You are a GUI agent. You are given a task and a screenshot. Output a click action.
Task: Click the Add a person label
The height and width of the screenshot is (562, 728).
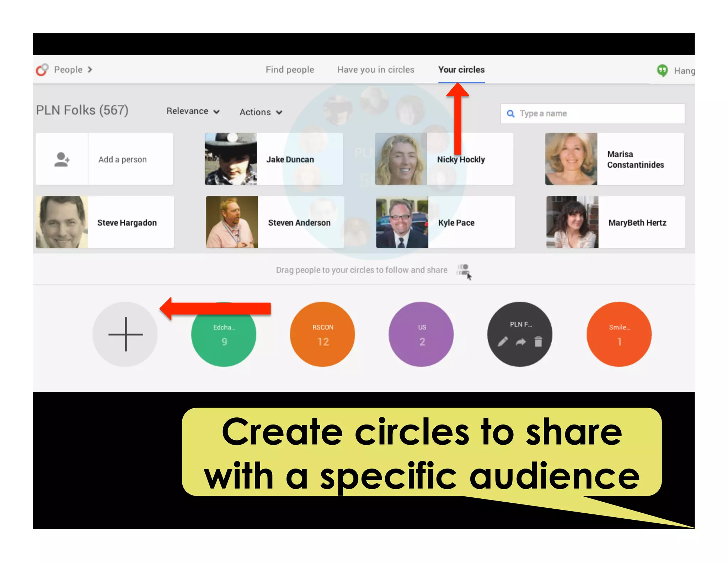[x=123, y=160]
